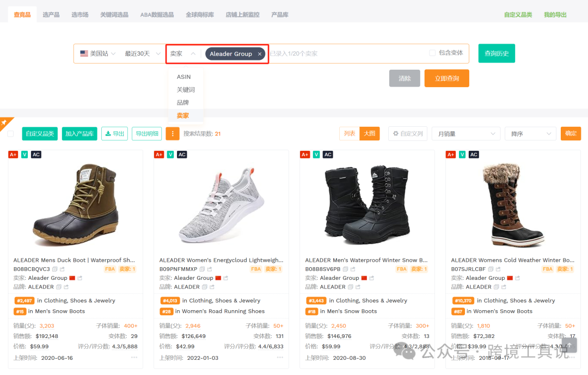Open brand link icon in the Womens Cold Weather card

(504, 287)
